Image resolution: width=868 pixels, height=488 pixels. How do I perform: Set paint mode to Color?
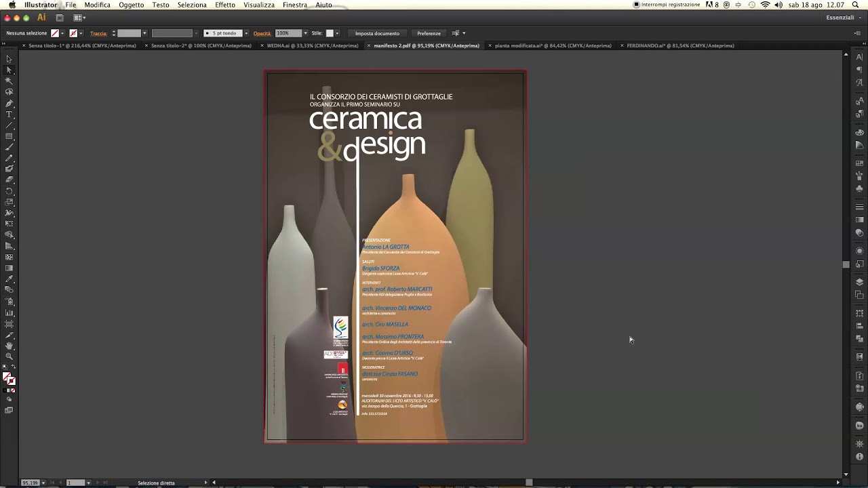(5, 390)
